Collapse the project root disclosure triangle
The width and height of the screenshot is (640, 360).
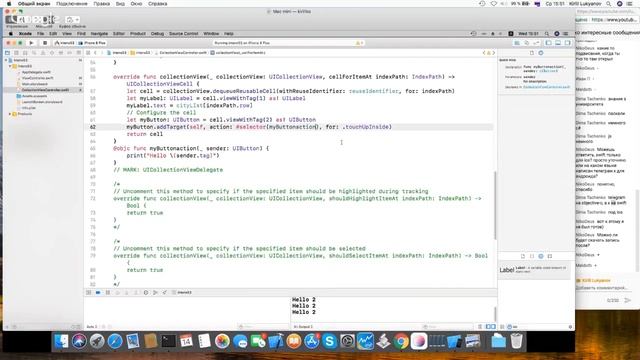pos(6,60)
